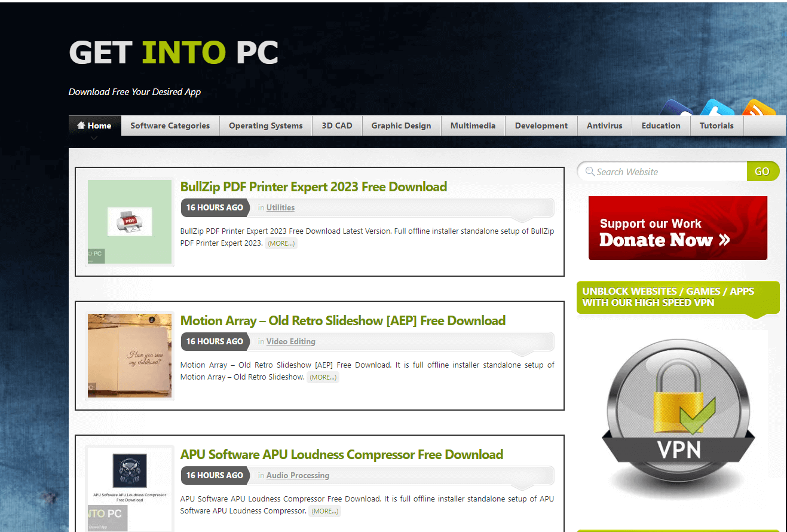Open the Utilities category link
This screenshot has width=787, height=532.
280,208
